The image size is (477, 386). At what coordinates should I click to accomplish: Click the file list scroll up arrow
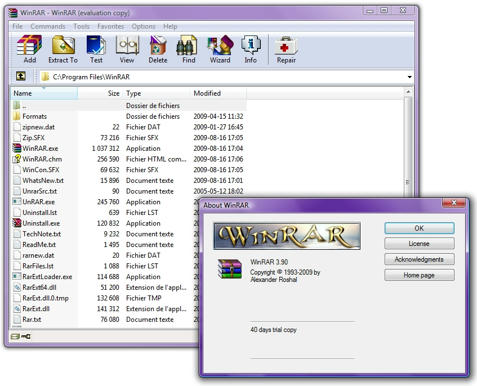click(x=408, y=91)
